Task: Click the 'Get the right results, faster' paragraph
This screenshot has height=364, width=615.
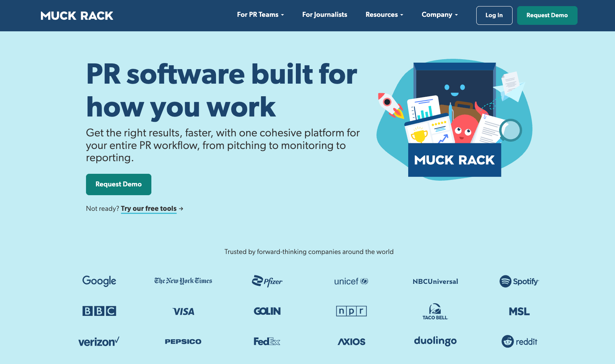Action: pos(223,145)
